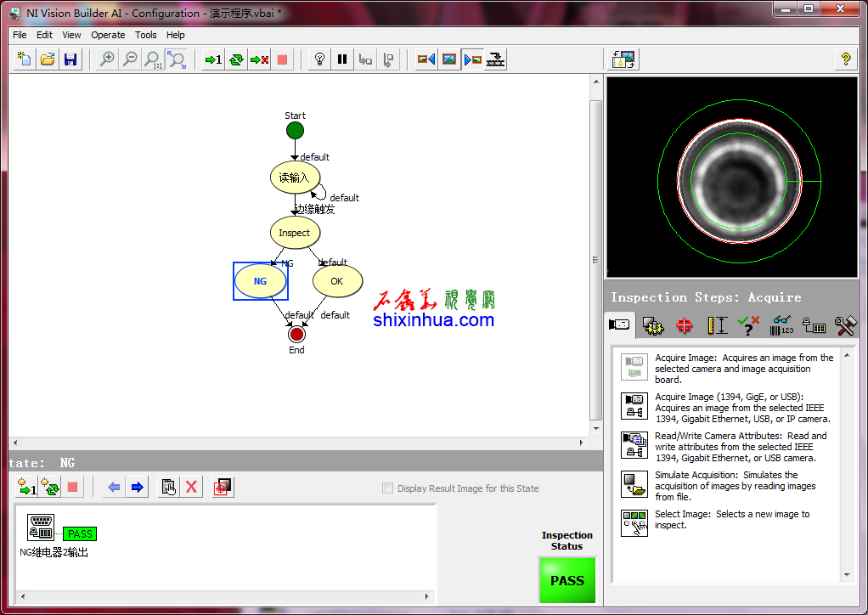Viewport: 868px width, 615px height.
Task: Select the Identify Parts steps tab
Action: [x=781, y=325]
